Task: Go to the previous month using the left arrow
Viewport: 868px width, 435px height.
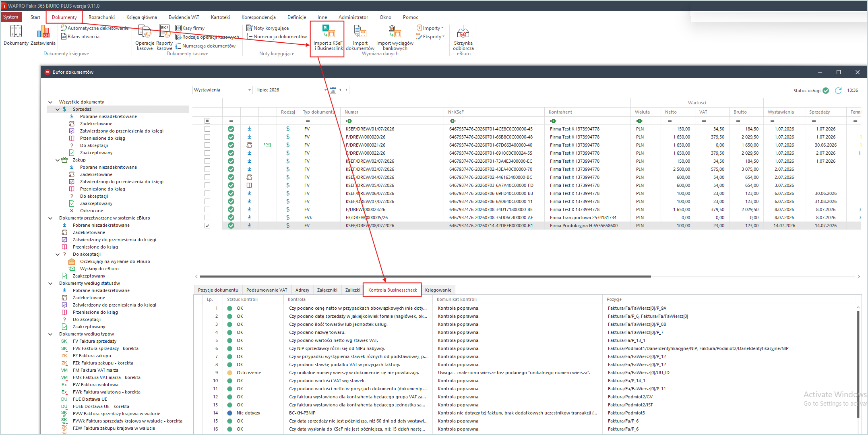Action: click(340, 90)
